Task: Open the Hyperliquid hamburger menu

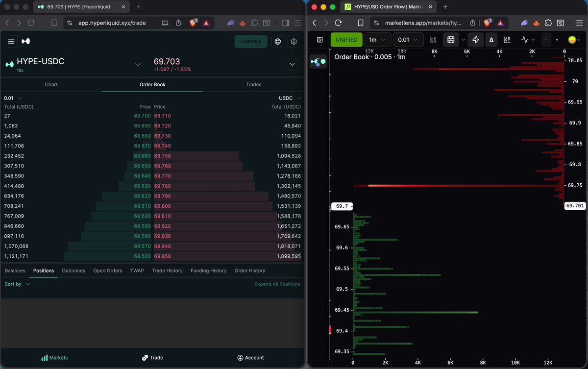Action: pos(12,42)
